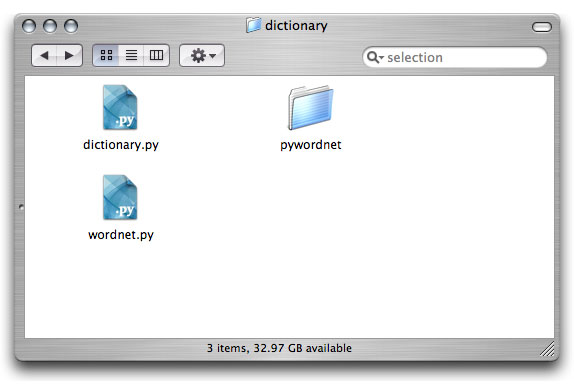Hide toolbar using the oval pill button
This screenshot has height=391, width=574.
coord(542,27)
